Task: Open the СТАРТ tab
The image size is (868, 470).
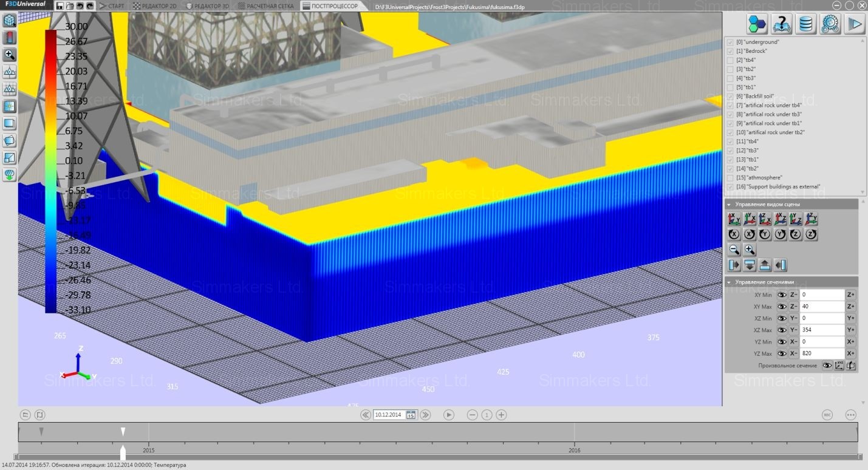Action: click(112, 5)
